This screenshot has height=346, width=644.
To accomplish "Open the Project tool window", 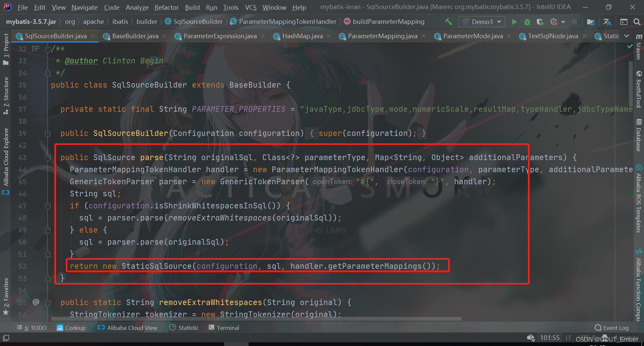I will coord(6,49).
